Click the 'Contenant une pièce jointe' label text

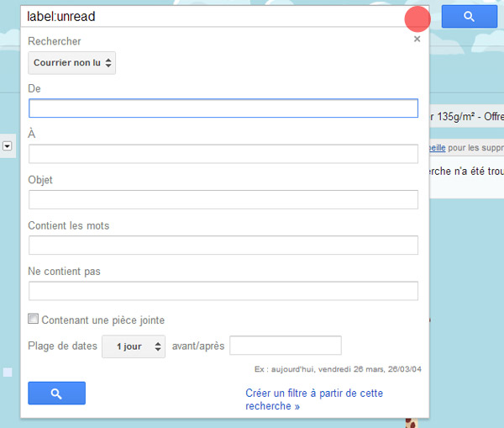(103, 320)
